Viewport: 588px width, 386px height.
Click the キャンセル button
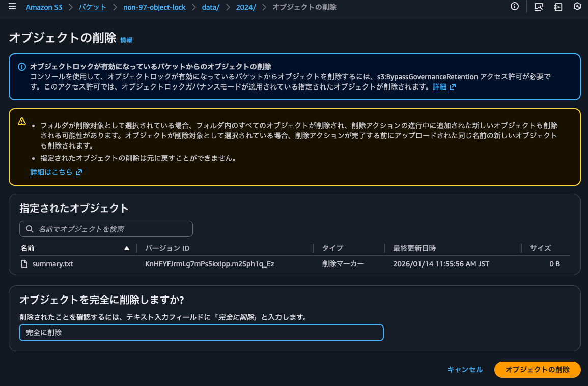[x=464, y=370]
